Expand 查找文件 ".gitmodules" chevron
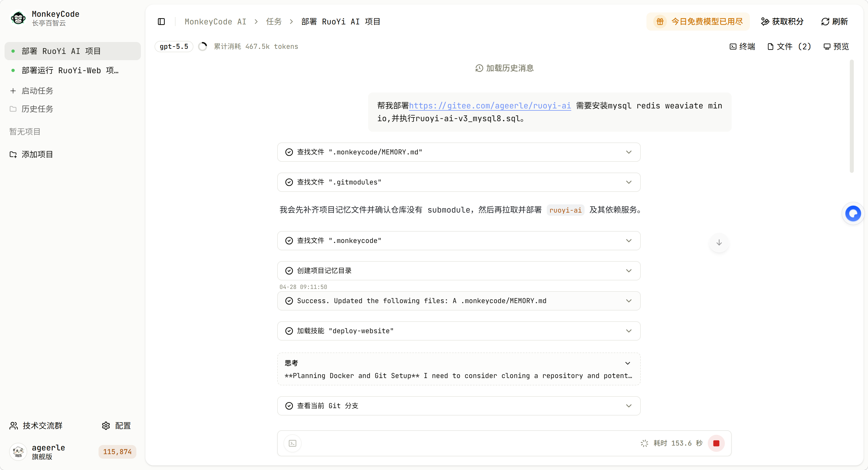868x470 pixels. [629, 182]
